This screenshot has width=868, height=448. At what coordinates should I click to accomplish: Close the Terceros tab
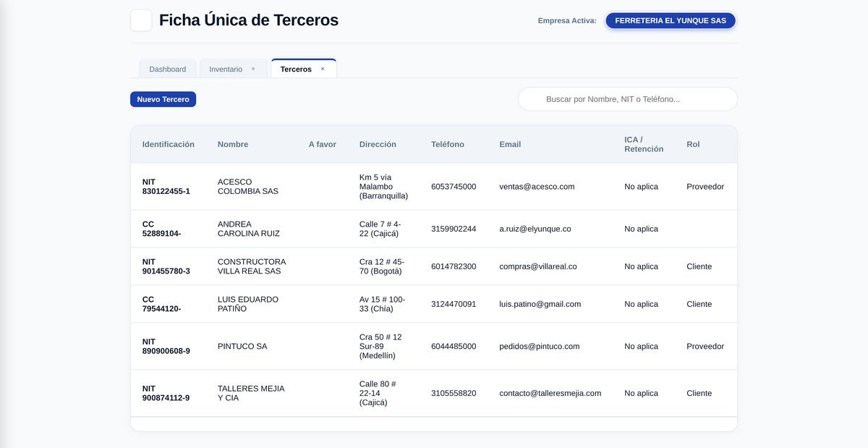(x=323, y=69)
